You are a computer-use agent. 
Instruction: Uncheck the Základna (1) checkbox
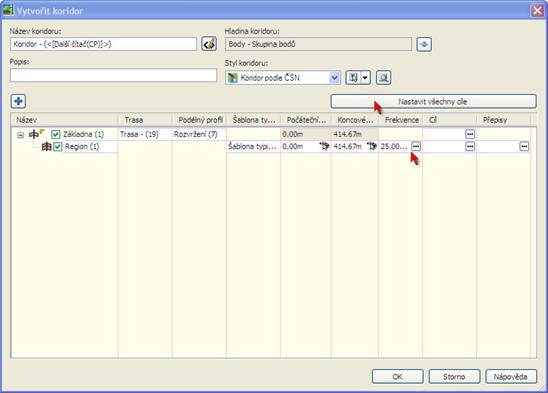pos(56,134)
